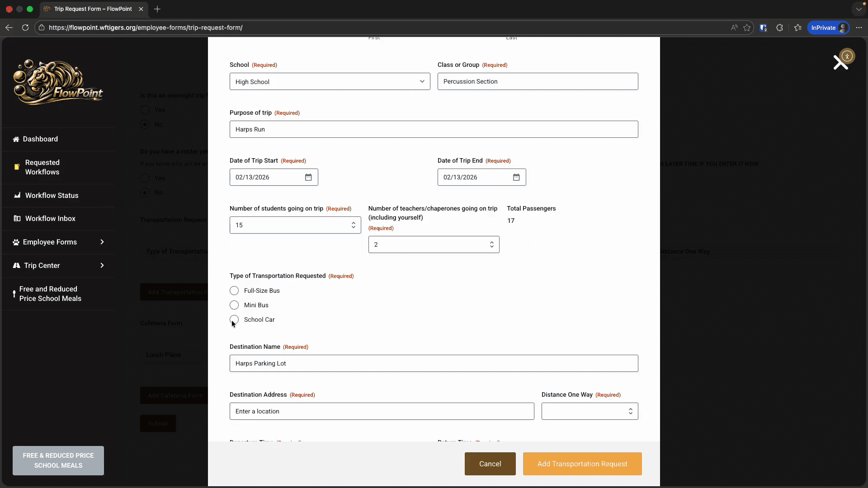Click FREE & REDUCED PRICE SCHOOL MEALS banner button
The width and height of the screenshot is (868, 488).
tap(58, 460)
